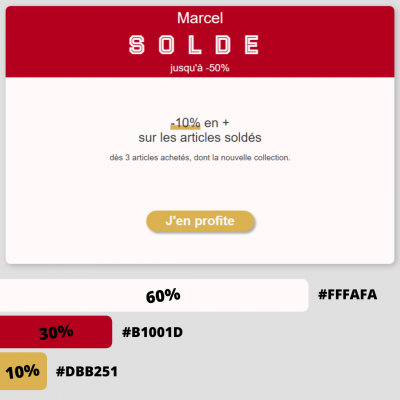Click the highlighted -10% text

[x=185, y=123]
